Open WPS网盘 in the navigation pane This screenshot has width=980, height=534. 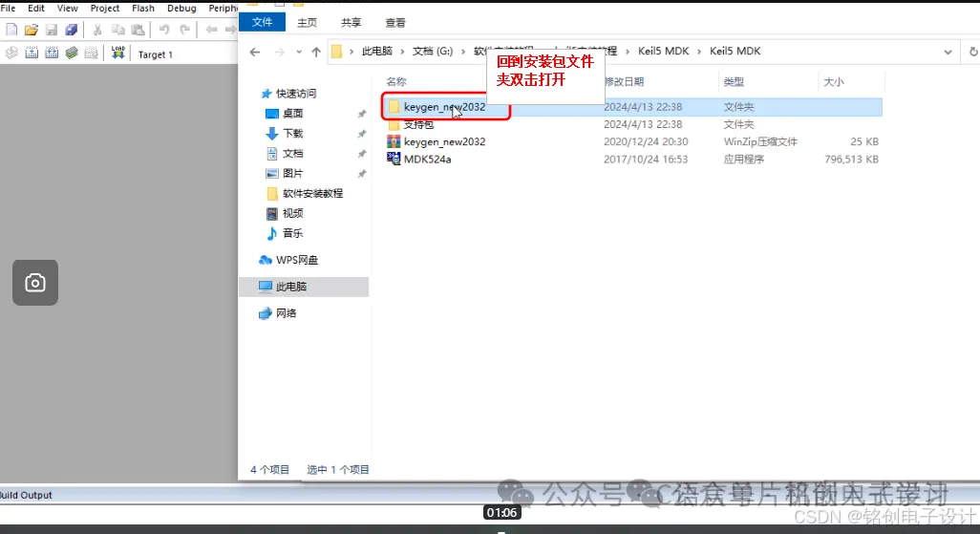click(x=297, y=260)
